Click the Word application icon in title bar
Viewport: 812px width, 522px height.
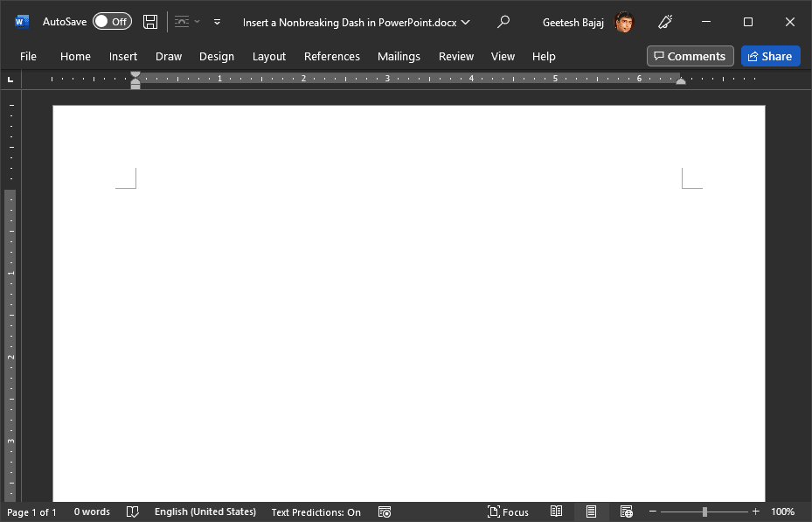[x=19, y=22]
